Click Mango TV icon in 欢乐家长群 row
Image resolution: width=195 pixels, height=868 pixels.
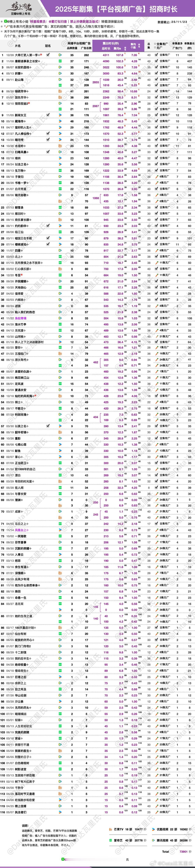(x=60, y=219)
